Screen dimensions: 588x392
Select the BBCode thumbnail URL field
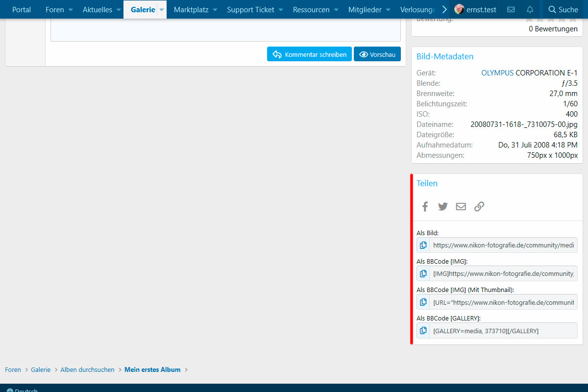[x=503, y=302]
